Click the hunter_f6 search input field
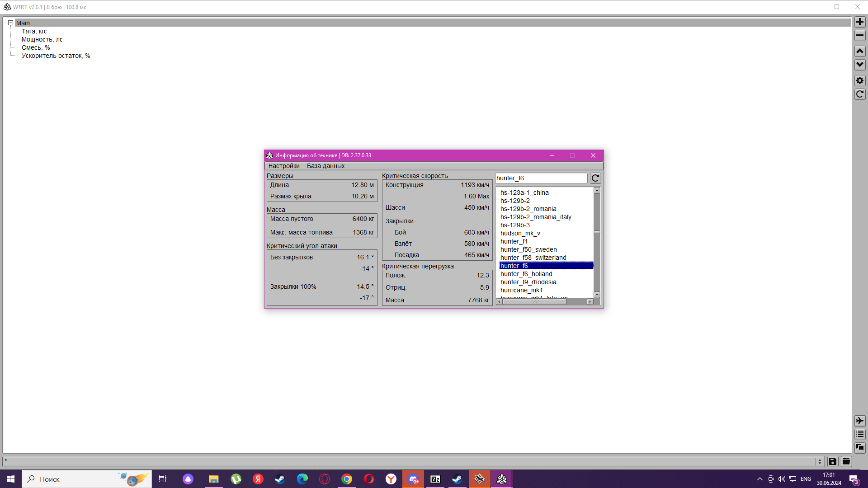This screenshot has height=488, width=868. pos(541,178)
